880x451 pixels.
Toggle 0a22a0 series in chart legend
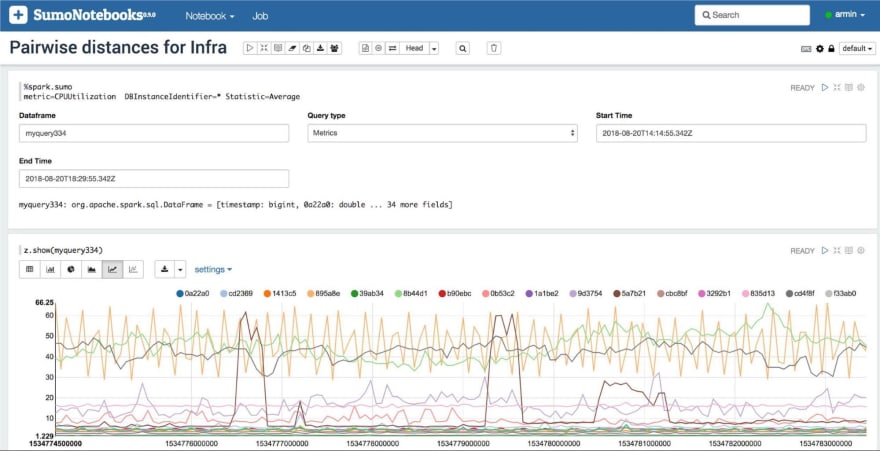[192, 293]
